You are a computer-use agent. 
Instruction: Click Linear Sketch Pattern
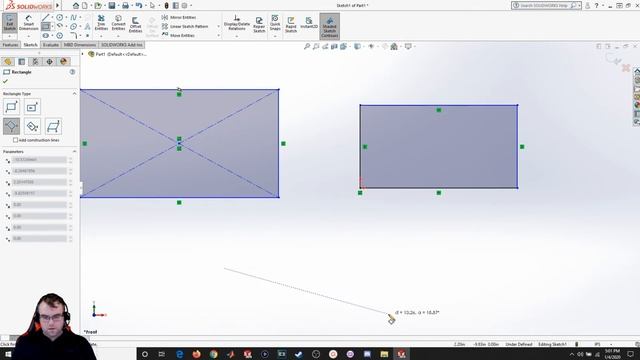pyautogui.click(x=185, y=26)
